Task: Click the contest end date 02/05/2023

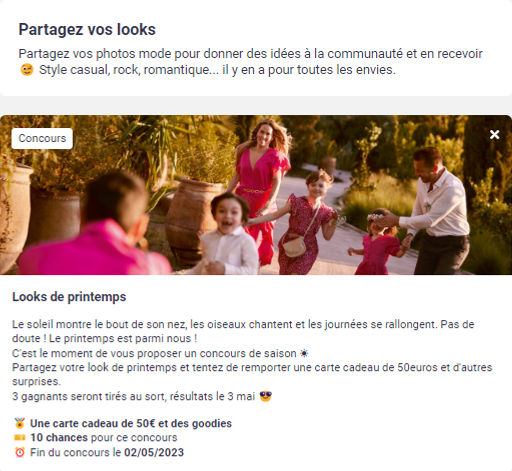Action: click(x=154, y=452)
